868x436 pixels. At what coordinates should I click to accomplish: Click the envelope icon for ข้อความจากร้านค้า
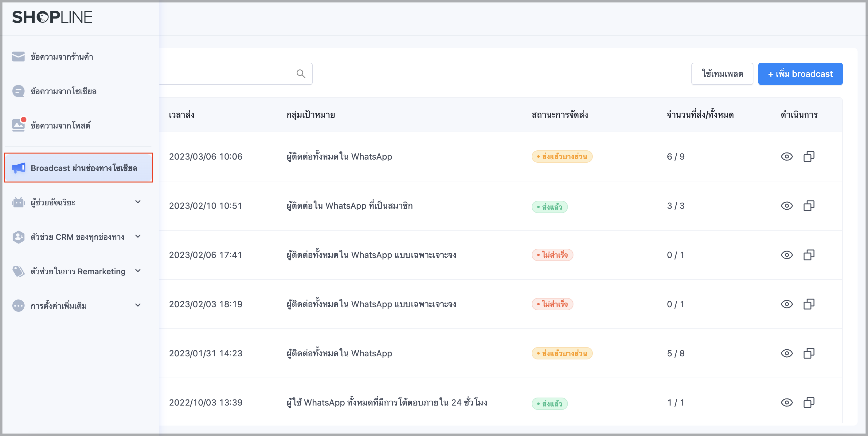[x=18, y=57]
